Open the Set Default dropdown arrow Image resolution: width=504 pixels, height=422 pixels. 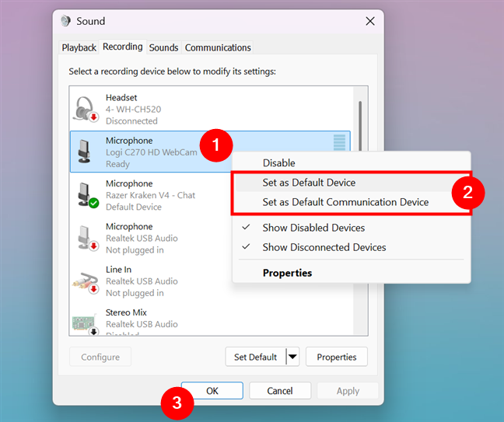292,357
